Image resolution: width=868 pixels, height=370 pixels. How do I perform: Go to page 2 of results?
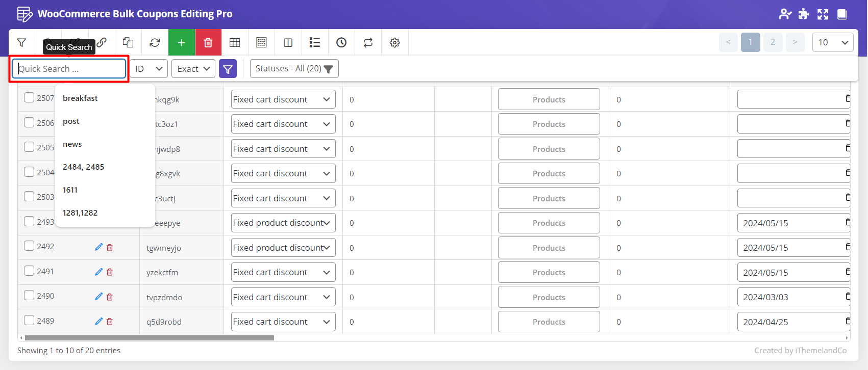773,42
